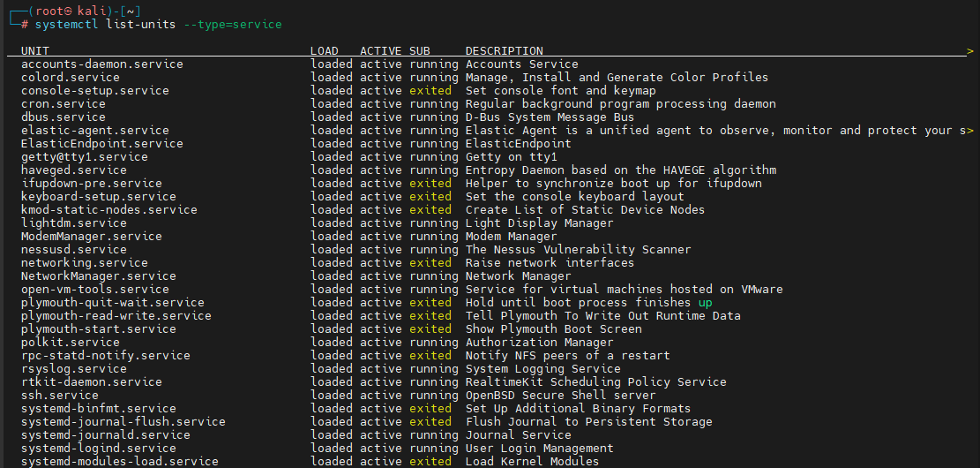
Task: Click getty@tty1.service unit name
Action: click(x=85, y=157)
